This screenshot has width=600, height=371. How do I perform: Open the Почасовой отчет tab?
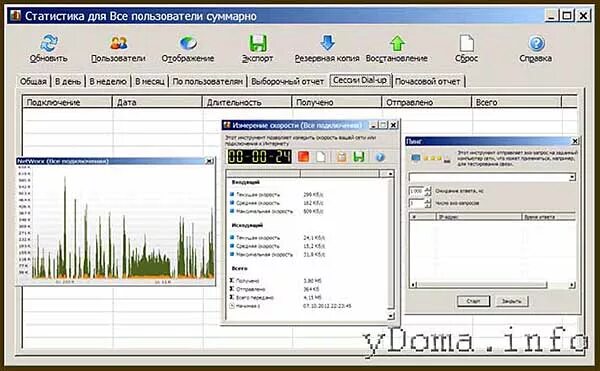click(428, 81)
